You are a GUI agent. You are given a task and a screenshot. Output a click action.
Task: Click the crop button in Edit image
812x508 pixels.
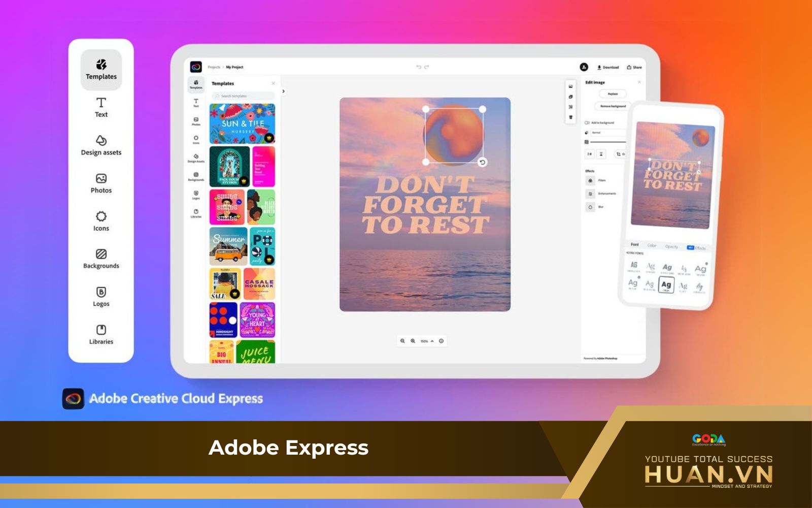[620, 154]
